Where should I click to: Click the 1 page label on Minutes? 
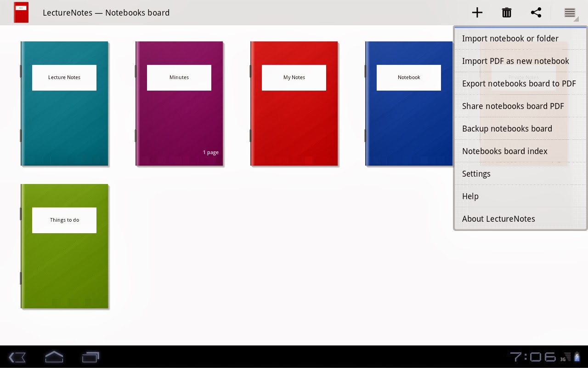pyautogui.click(x=211, y=152)
